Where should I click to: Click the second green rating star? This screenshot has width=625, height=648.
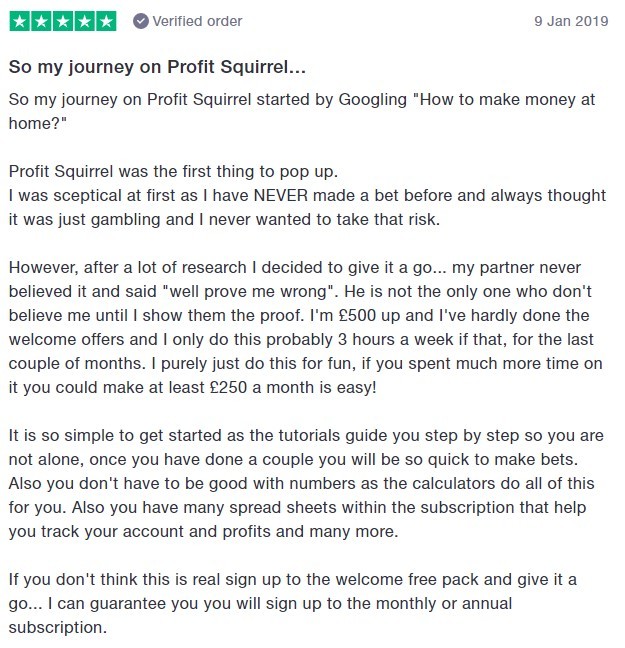[41, 21]
